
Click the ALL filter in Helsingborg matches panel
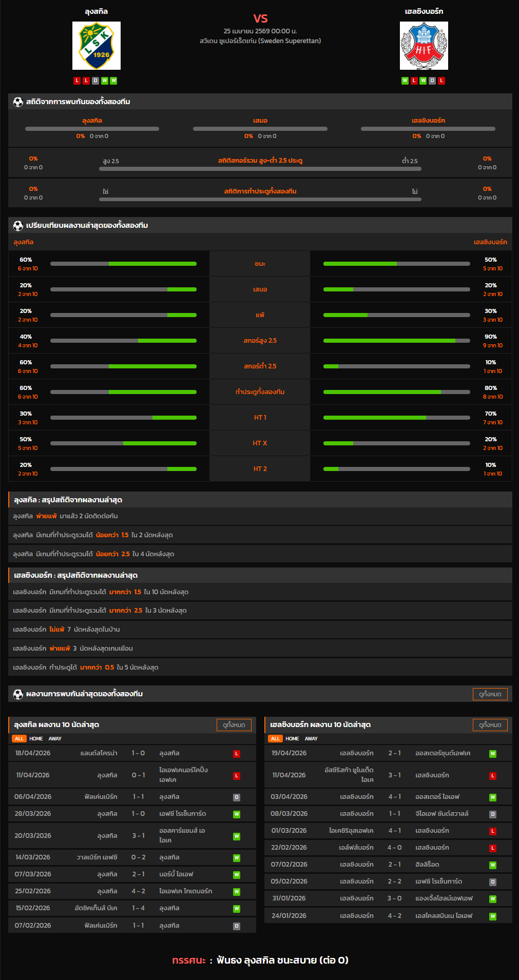(275, 739)
